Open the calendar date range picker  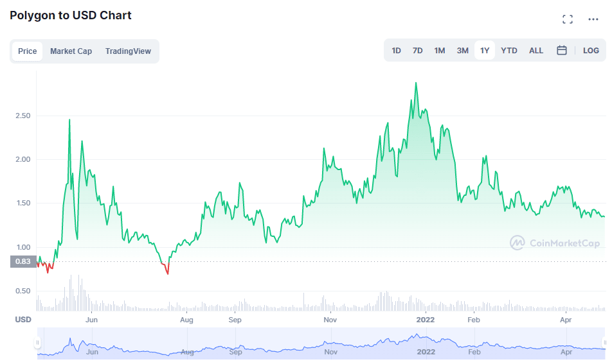[x=562, y=50]
